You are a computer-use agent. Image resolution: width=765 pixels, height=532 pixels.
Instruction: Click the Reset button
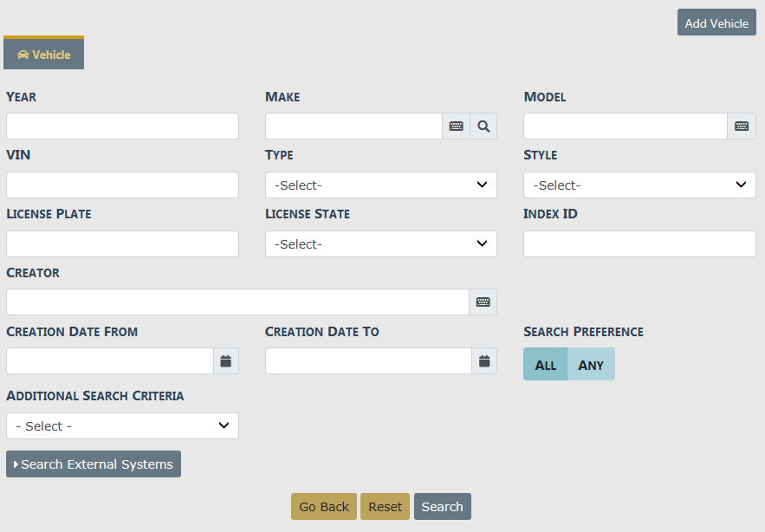coord(386,507)
